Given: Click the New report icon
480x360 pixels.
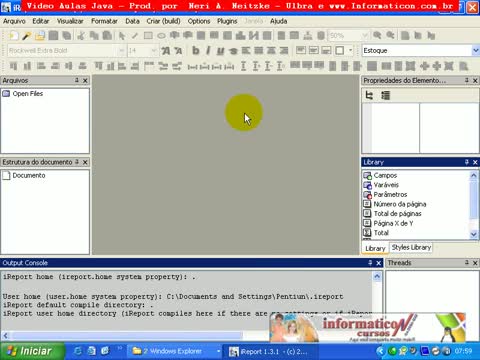Looking at the screenshot, I should click(x=14, y=36).
